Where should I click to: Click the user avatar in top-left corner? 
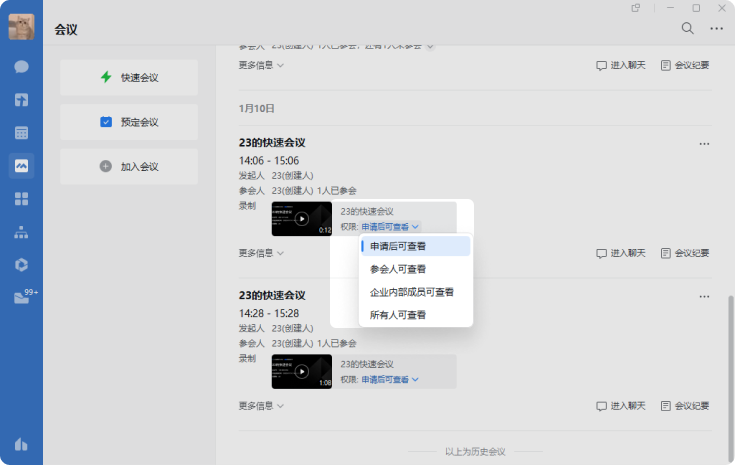tap(21, 28)
